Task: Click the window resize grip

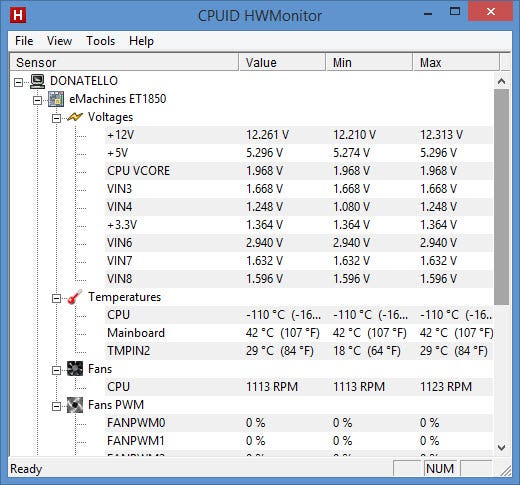Action: tap(506, 471)
